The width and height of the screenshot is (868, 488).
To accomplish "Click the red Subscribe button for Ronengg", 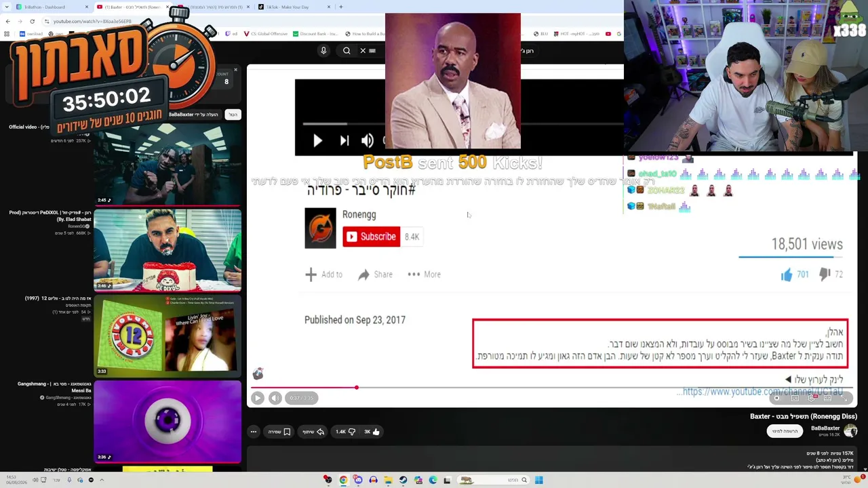I will (371, 237).
